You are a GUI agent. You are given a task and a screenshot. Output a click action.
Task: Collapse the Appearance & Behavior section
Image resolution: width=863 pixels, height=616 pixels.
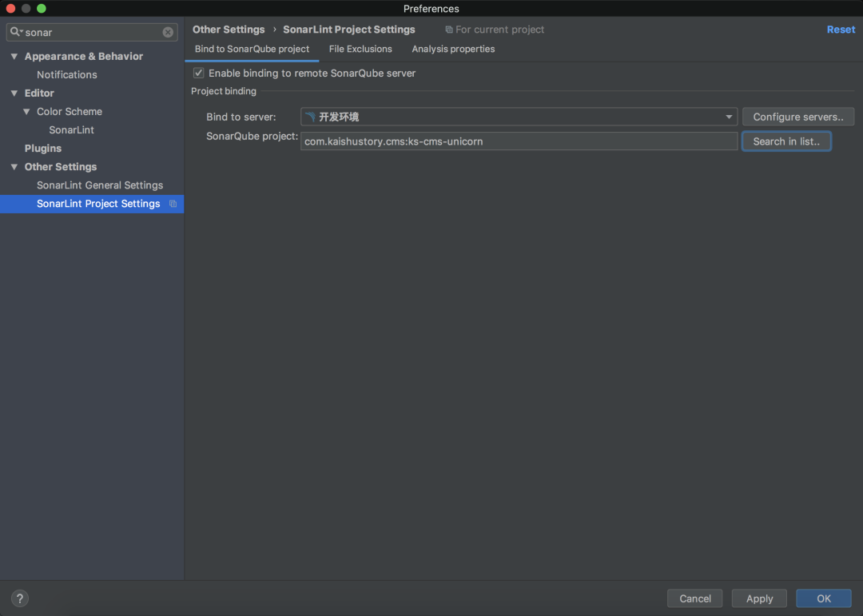click(14, 56)
